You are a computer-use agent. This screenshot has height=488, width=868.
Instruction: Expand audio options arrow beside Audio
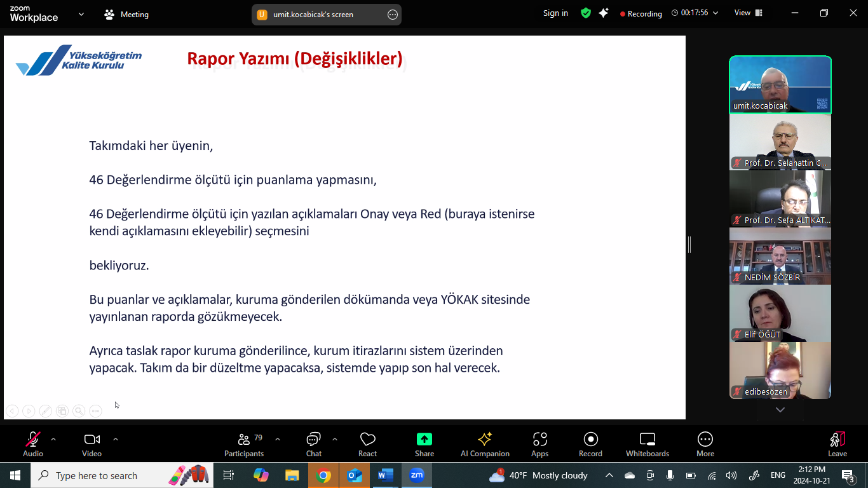click(x=53, y=439)
